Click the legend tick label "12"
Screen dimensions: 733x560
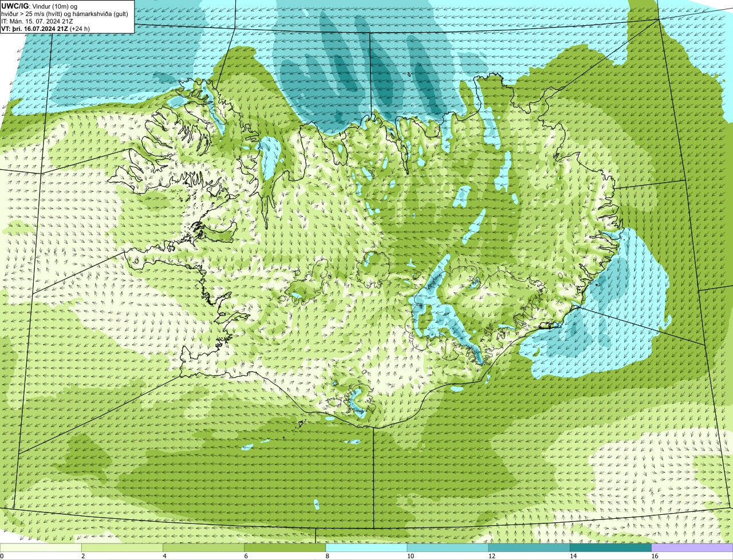coord(491,556)
